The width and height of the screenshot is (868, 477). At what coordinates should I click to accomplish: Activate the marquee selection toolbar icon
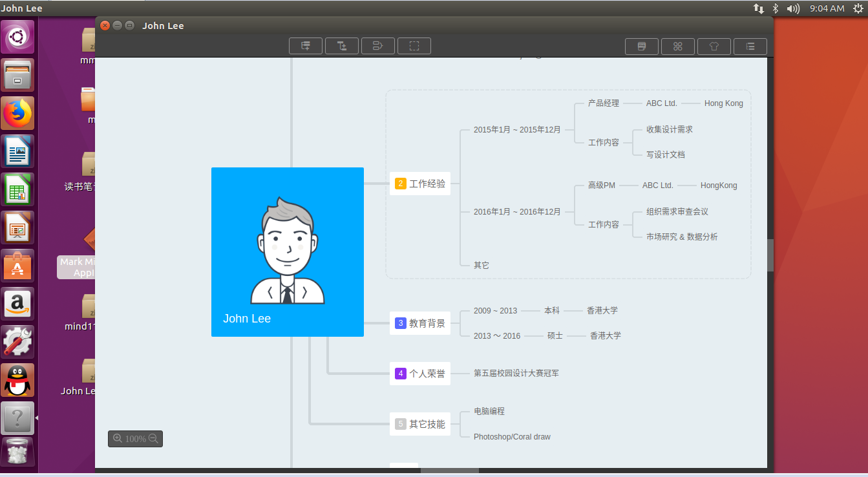tap(414, 46)
